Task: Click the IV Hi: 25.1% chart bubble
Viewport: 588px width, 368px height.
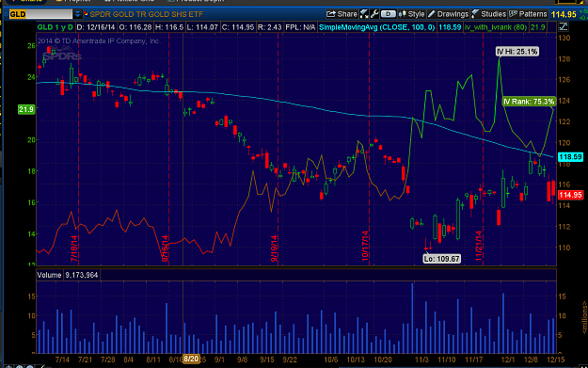Action: click(x=517, y=52)
